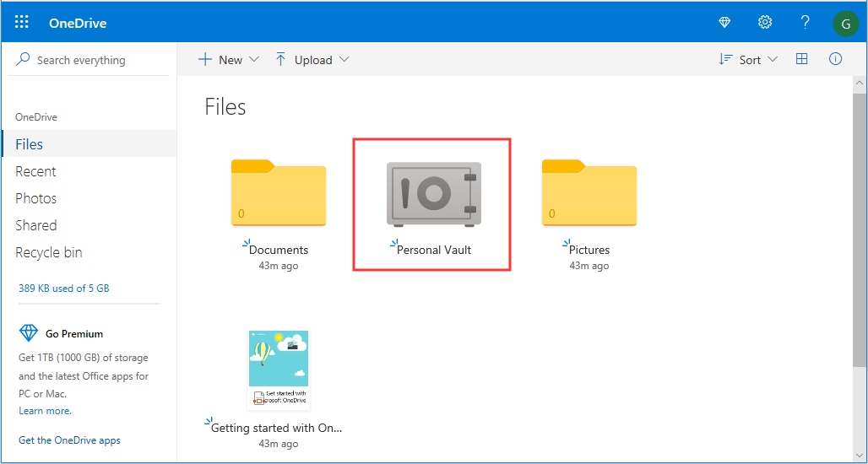Open the Help question mark icon
The image size is (868, 464).
(806, 23)
